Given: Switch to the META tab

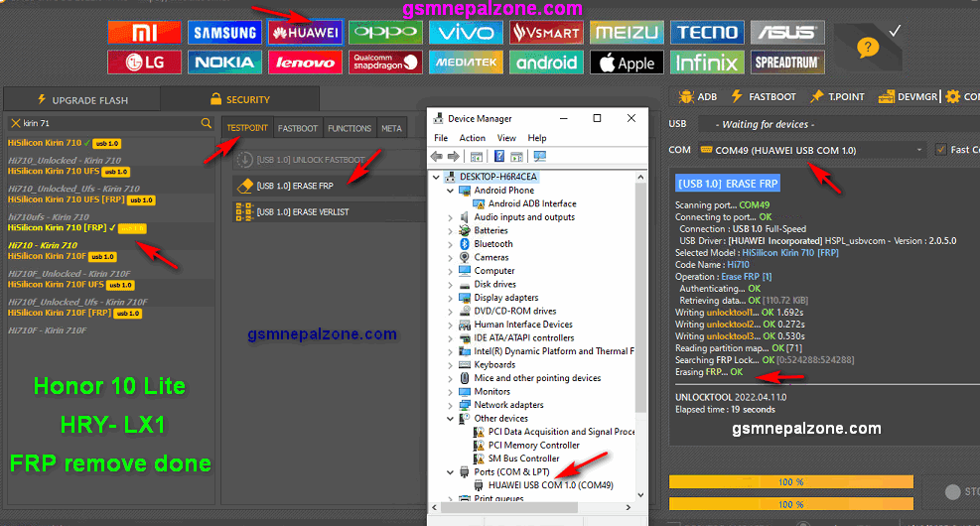Looking at the screenshot, I should click(392, 128).
